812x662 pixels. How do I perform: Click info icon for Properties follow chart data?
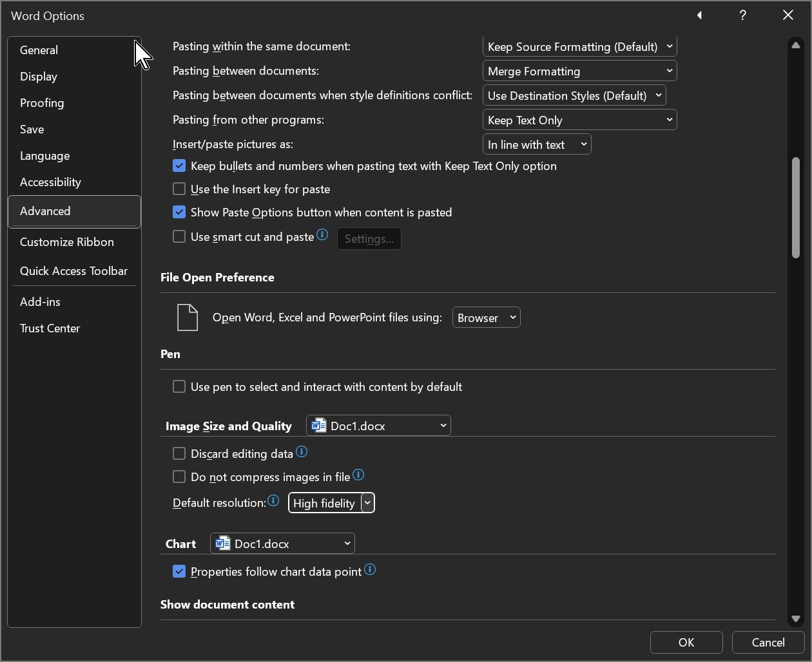pyautogui.click(x=370, y=570)
